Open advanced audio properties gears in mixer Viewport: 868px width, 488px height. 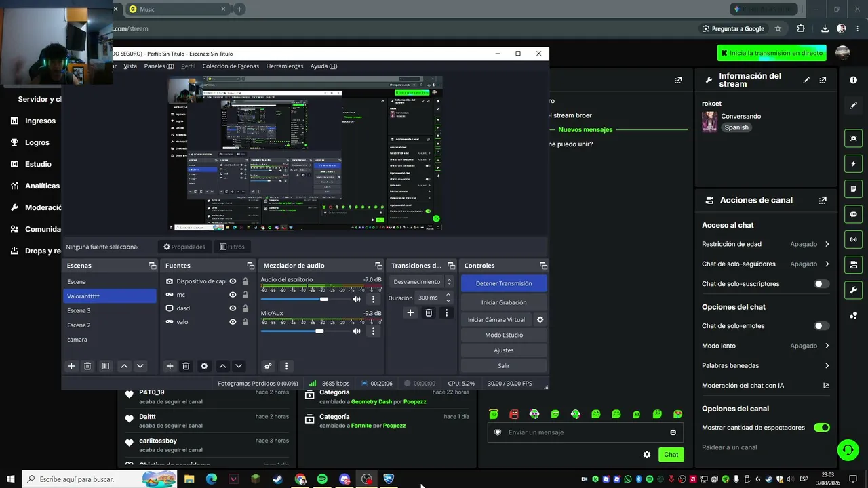[x=268, y=366]
